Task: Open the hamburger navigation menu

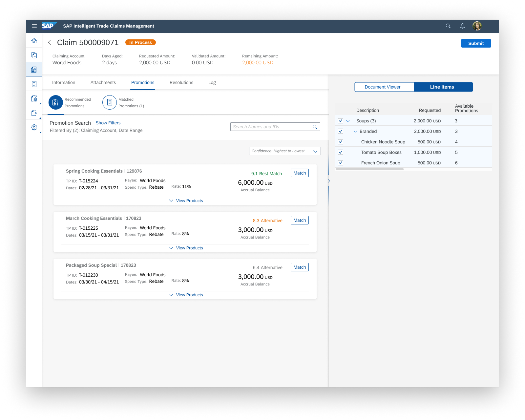Action: pos(34,26)
